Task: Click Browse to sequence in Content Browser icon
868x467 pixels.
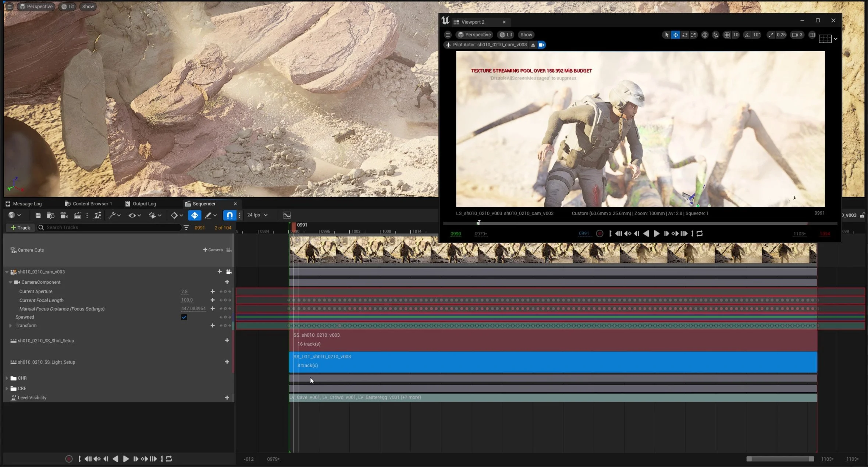Action: pos(51,215)
